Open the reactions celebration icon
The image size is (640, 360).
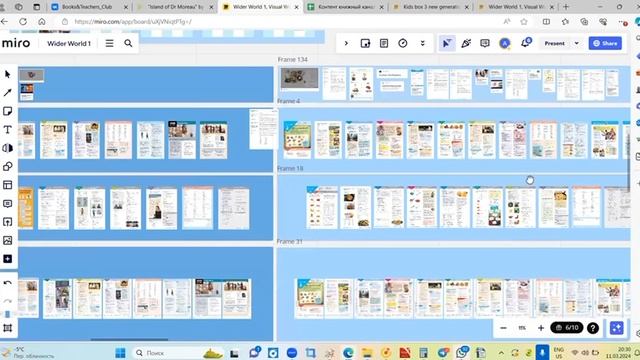(x=466, y=43)
